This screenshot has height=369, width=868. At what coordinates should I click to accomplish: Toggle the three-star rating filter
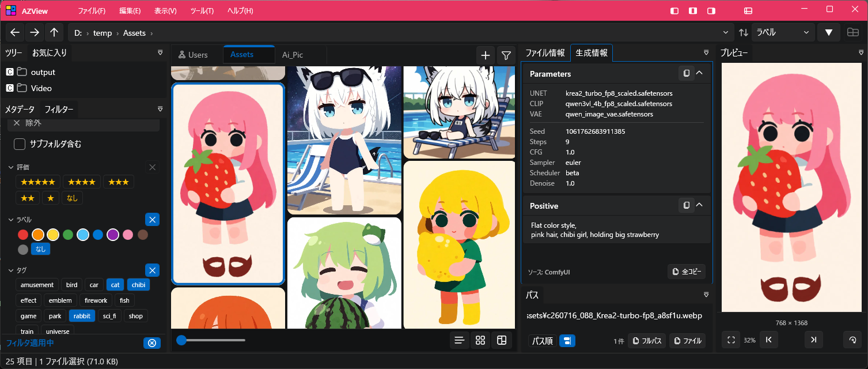[119, 182]
